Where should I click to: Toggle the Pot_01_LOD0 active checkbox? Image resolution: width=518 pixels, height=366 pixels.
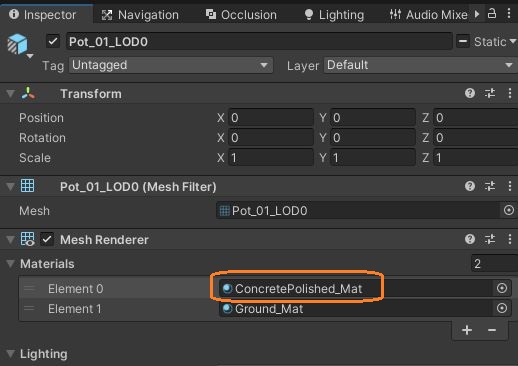point(53,42)
